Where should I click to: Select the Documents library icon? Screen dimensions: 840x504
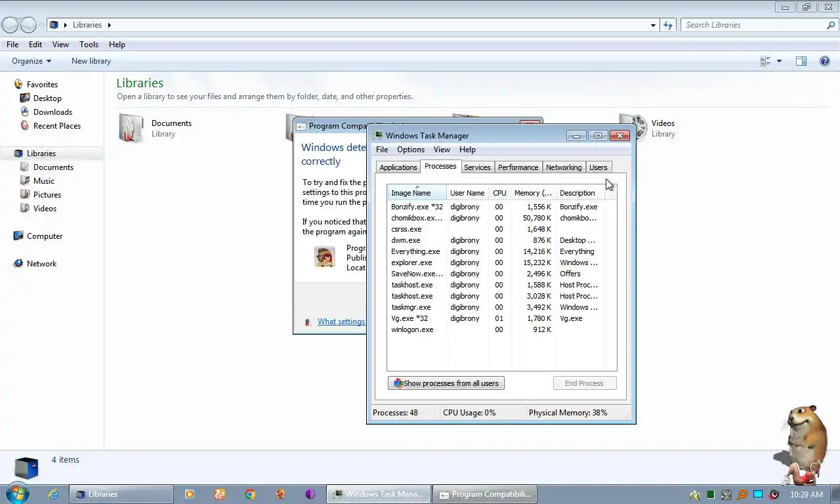coord(131,128)
